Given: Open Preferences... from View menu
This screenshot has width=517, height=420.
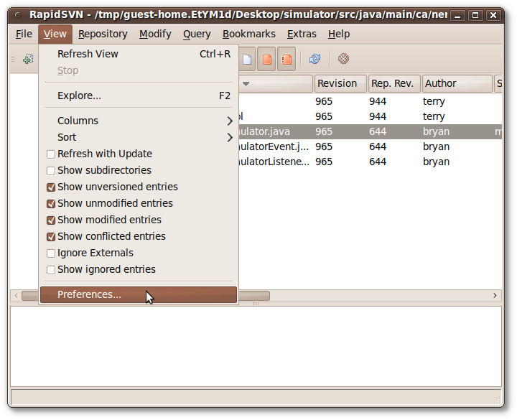Looking at the screenshot, I should pos(139,294).
